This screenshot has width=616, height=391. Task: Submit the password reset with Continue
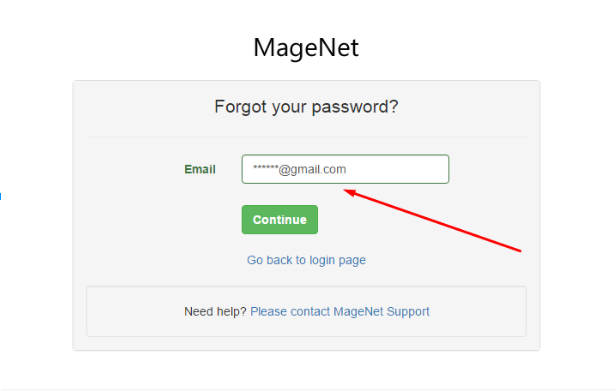pyautogui.click(x=280, y=219)
